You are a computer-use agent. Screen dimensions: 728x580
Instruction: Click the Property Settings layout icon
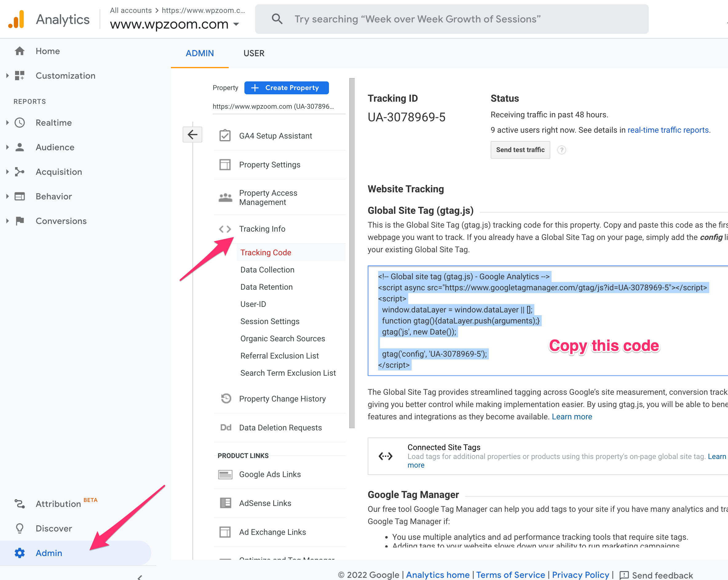[x=225, y=165]
